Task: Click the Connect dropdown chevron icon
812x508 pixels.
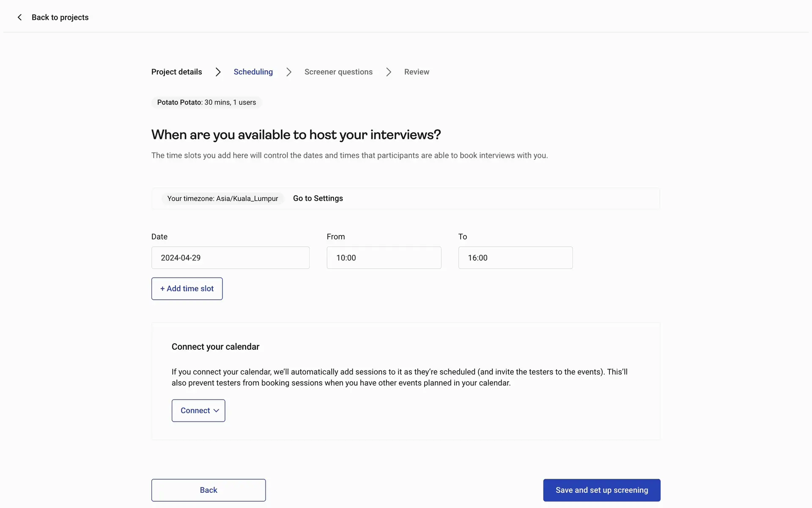Action: (x=216, y=411)
